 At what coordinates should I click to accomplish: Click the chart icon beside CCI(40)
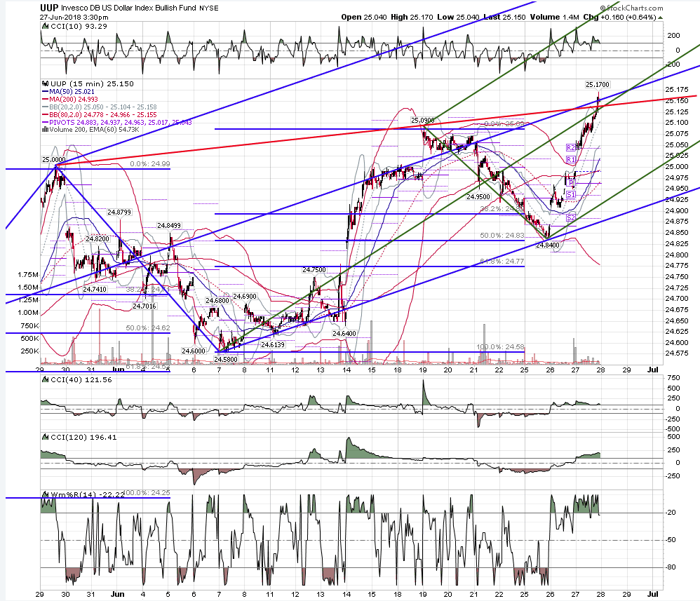[x=45, y=379]
